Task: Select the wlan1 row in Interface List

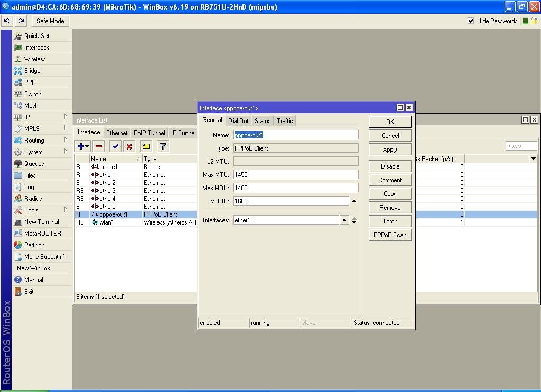Action: point(136,222)
